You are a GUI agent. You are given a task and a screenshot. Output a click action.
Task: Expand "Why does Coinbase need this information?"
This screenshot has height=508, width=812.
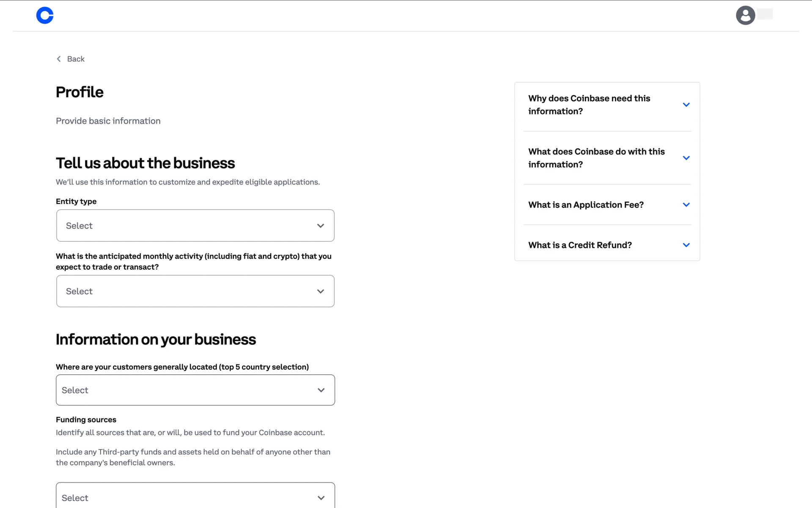pyautogui.click(x=589, y=105)
